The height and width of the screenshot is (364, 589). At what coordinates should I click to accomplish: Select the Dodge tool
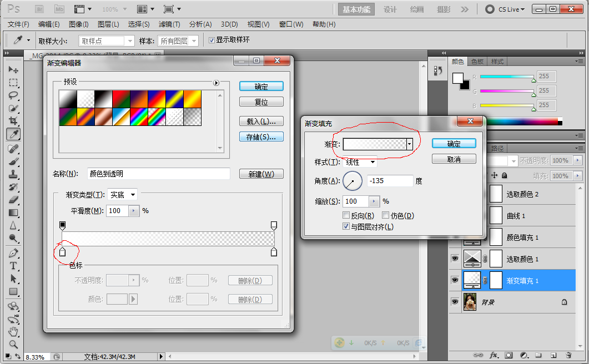click(13, 238)
